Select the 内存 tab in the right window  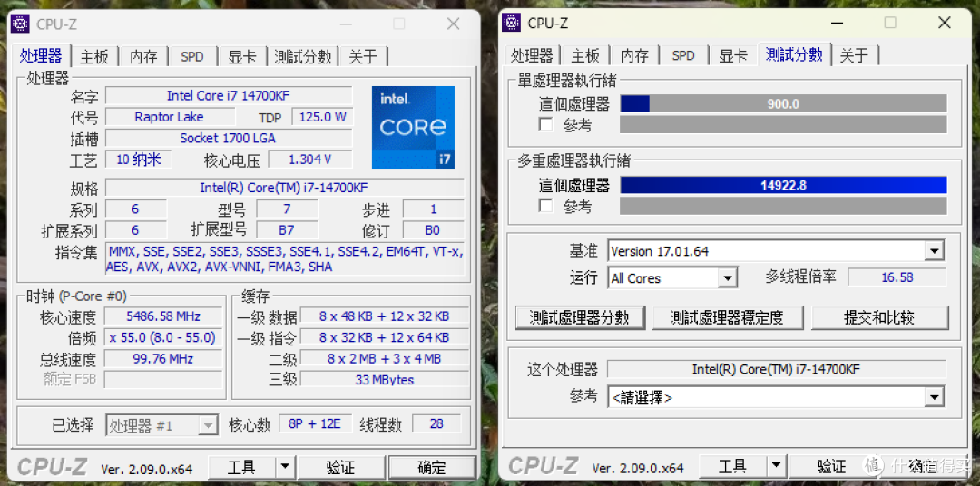634,55
